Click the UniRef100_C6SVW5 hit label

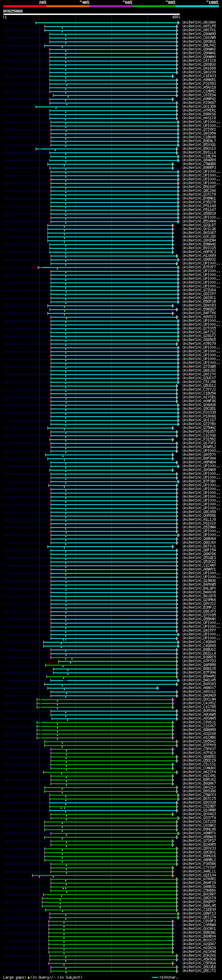click(199, 38)
